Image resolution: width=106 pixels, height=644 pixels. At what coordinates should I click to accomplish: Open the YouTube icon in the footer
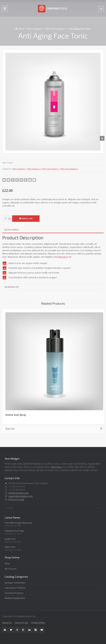42,630
